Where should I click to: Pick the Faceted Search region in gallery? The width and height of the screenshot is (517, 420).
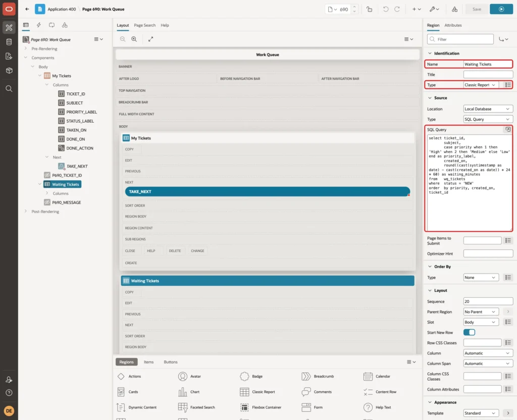tap(196, 407)
